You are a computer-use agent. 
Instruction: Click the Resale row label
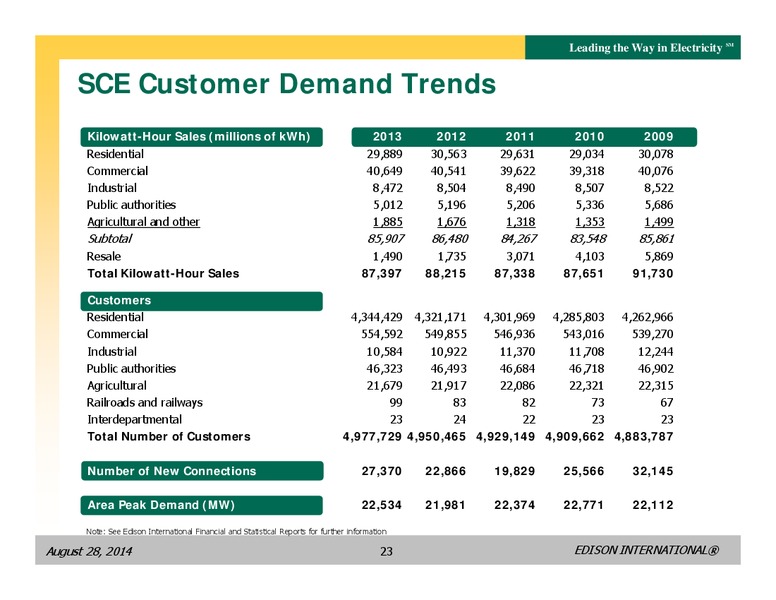click(x=103, y=256)
